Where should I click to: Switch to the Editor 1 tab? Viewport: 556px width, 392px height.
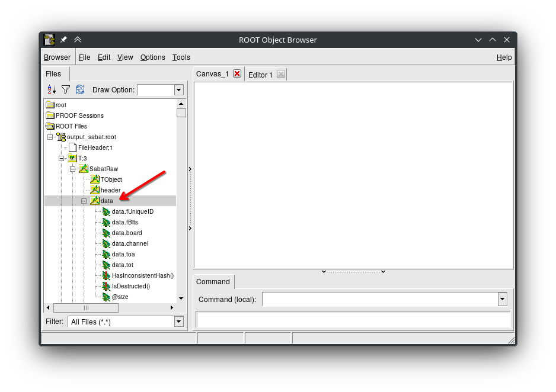[260, 75]
